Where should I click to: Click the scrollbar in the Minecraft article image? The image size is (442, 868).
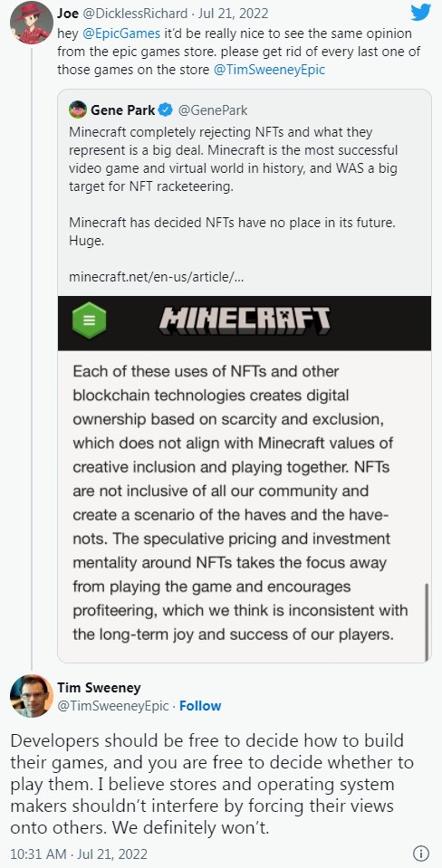click(x=427, y=621)
